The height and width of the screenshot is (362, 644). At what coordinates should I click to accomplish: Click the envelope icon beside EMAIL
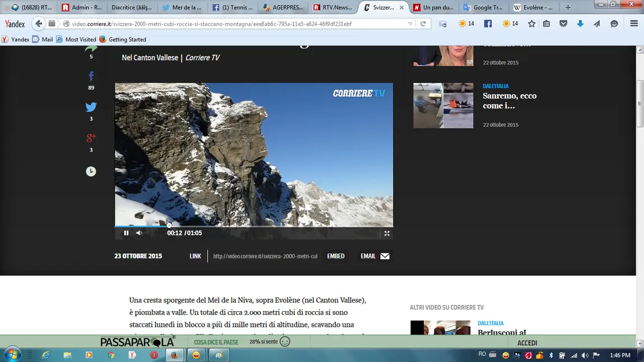coord(385,256)
